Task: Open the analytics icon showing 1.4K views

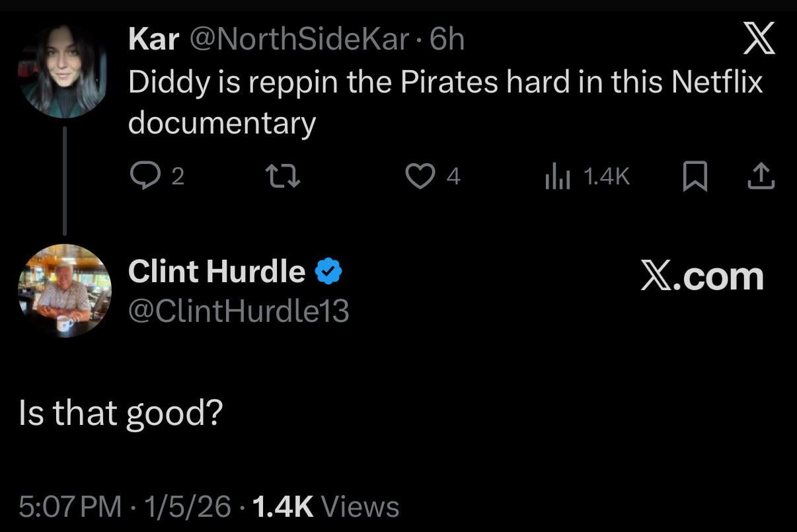Action: pyautogui.click(x=557, y=175)
